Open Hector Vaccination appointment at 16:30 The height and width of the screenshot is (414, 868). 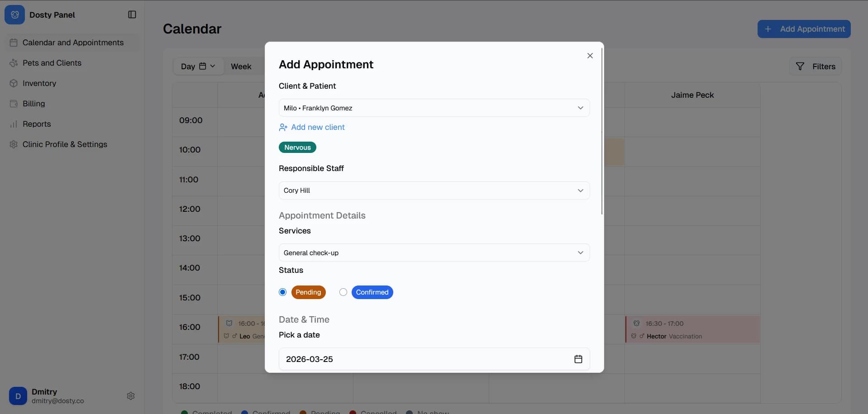click(692, 329)
